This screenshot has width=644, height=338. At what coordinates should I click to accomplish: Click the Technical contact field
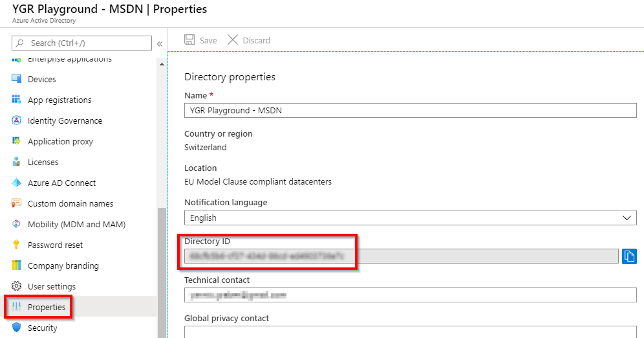[x=411, y=295]
